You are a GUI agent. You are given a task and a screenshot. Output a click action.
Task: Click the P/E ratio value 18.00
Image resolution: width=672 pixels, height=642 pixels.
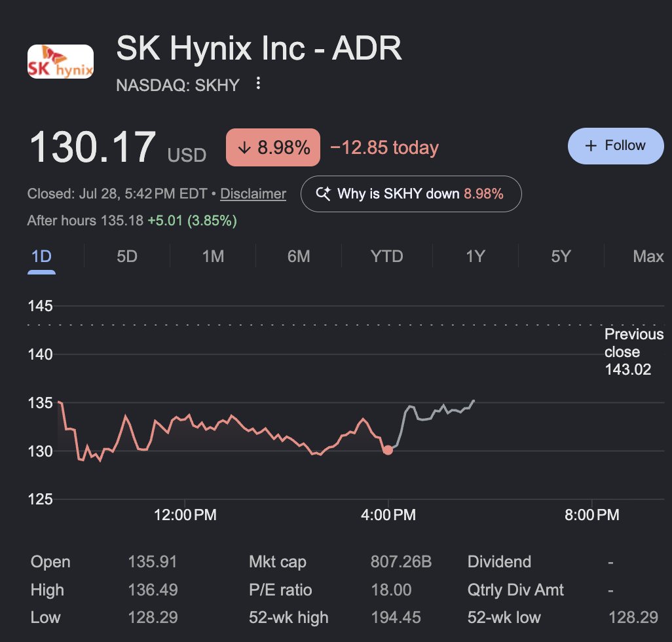click(391, 590)
